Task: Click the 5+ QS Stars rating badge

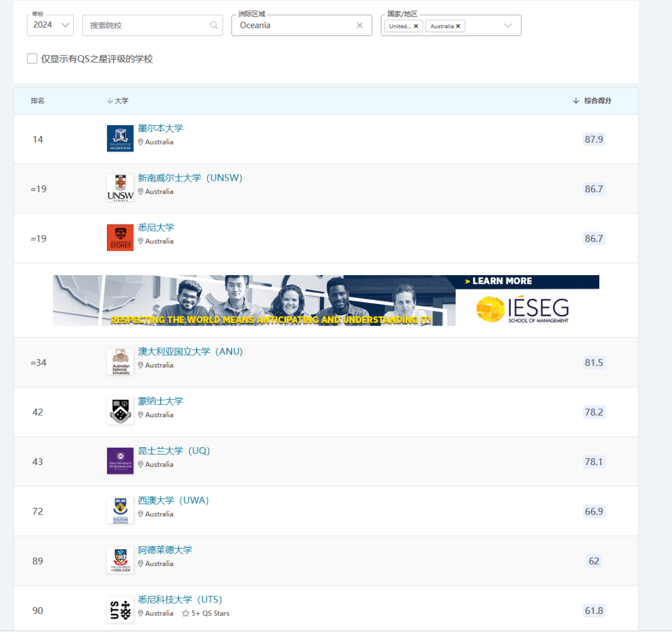Action: (206, 613)
